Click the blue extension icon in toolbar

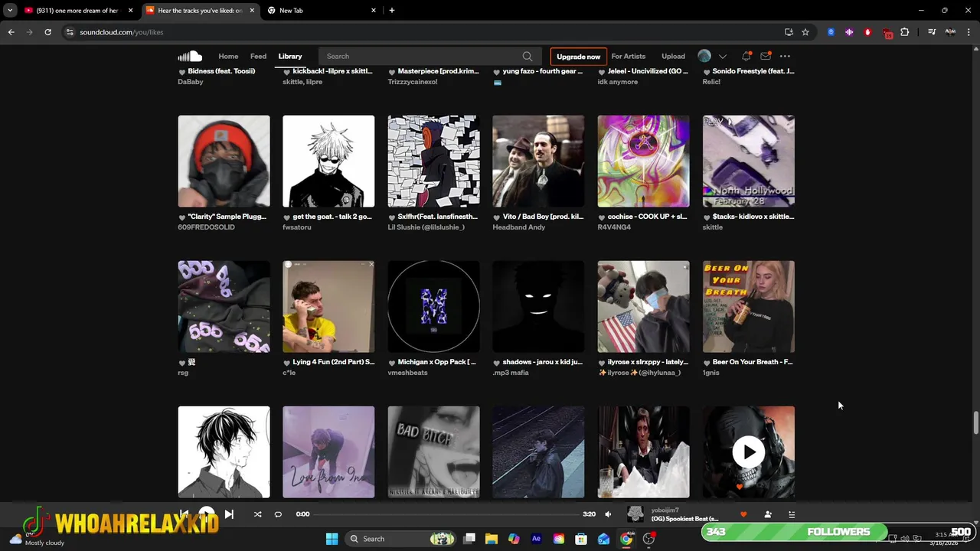point(831,32)
